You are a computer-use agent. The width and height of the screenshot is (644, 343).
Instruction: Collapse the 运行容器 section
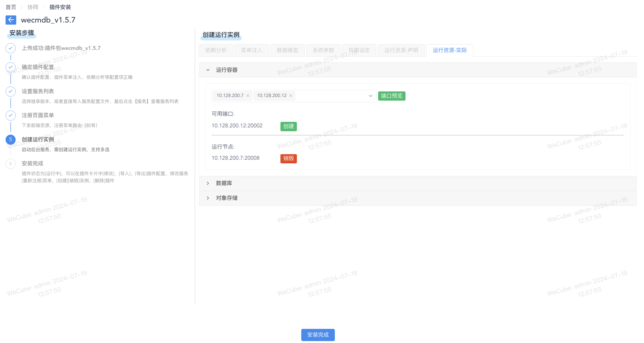click(208, 70)
